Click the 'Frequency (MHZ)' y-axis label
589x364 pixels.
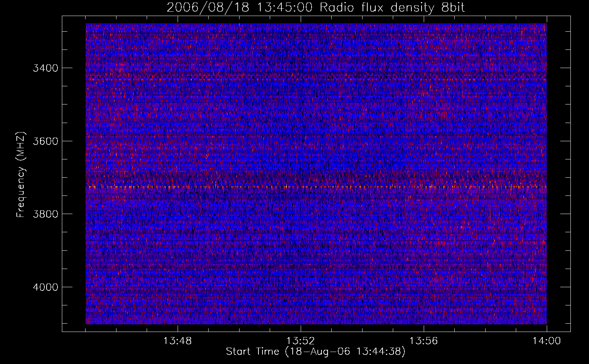pos(21,175)
